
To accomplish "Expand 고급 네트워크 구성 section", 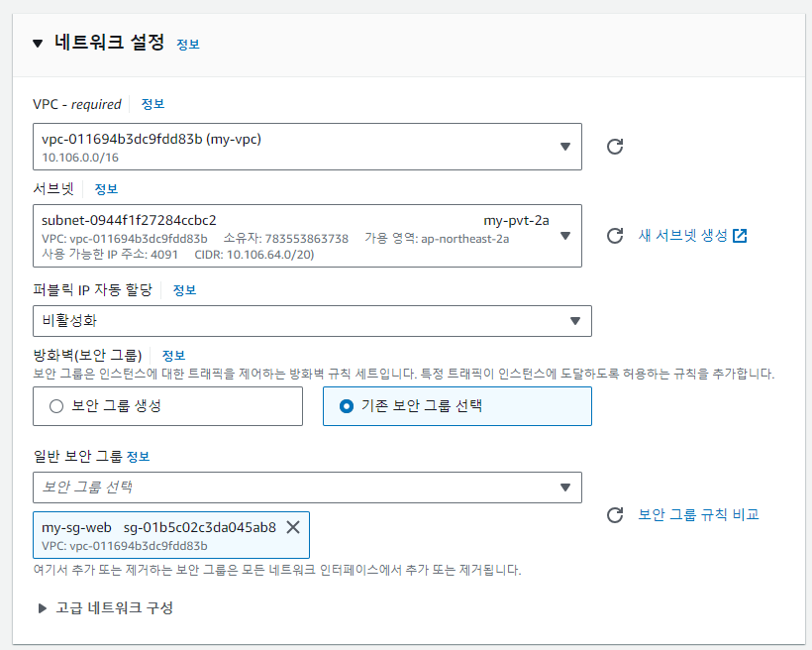I will coord(106,608).
